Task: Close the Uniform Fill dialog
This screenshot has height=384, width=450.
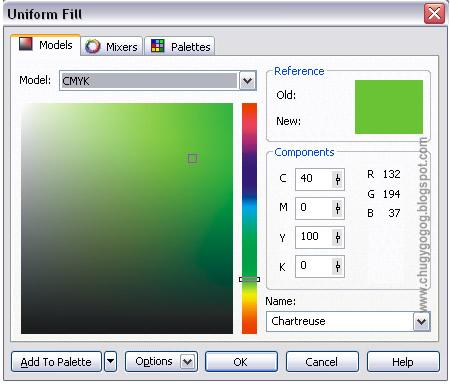Action: (434, 14)
